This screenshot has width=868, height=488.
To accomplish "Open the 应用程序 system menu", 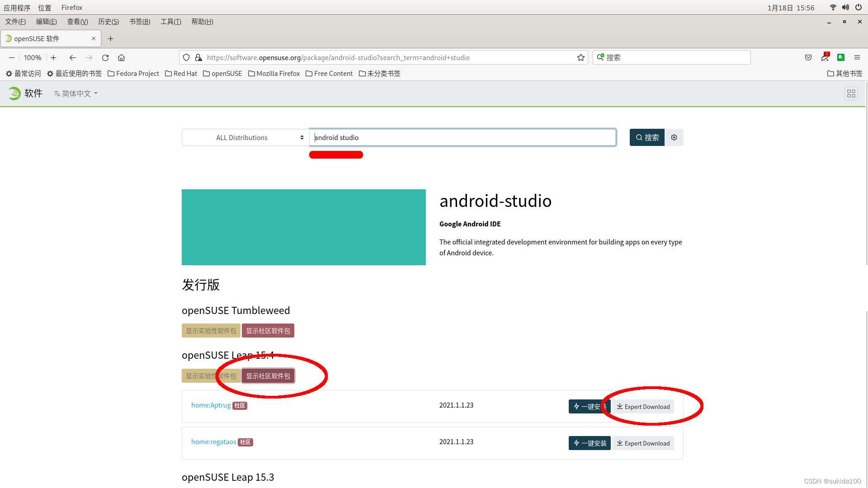I will [17, 8].
